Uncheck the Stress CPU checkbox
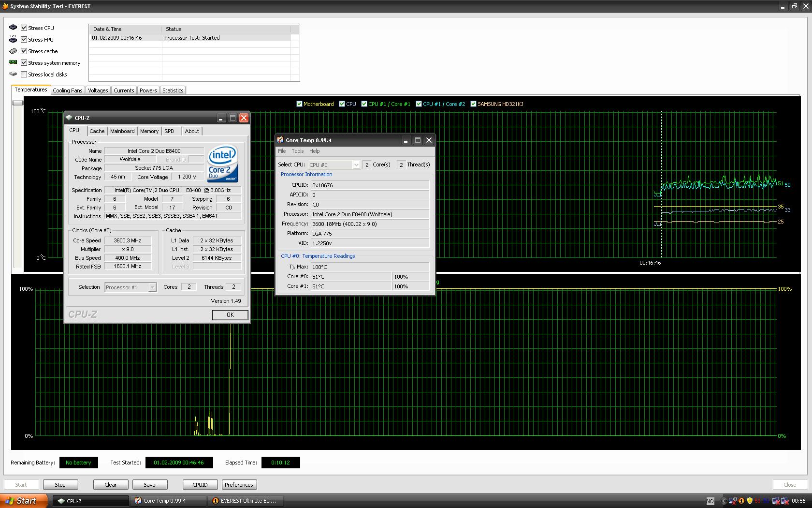Image resolution: width=812 pixels, height=508 pixels. coord(24,28)
